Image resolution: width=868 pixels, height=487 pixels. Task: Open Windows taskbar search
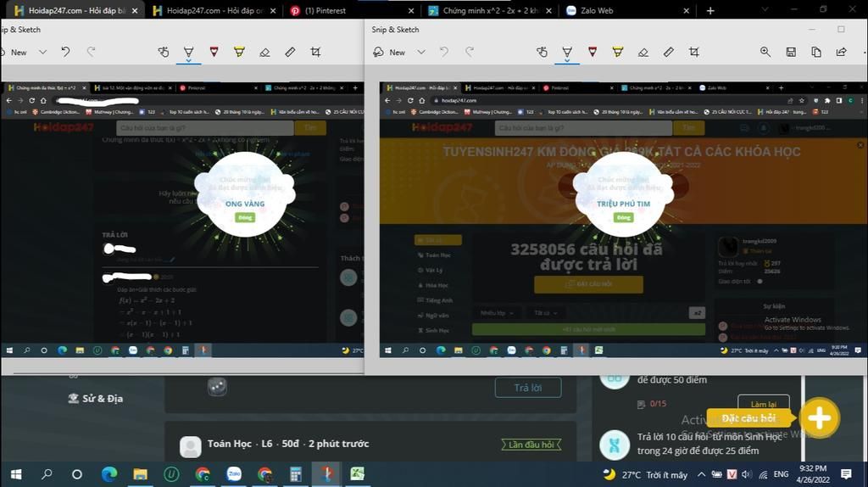click(x=47, y=474)
